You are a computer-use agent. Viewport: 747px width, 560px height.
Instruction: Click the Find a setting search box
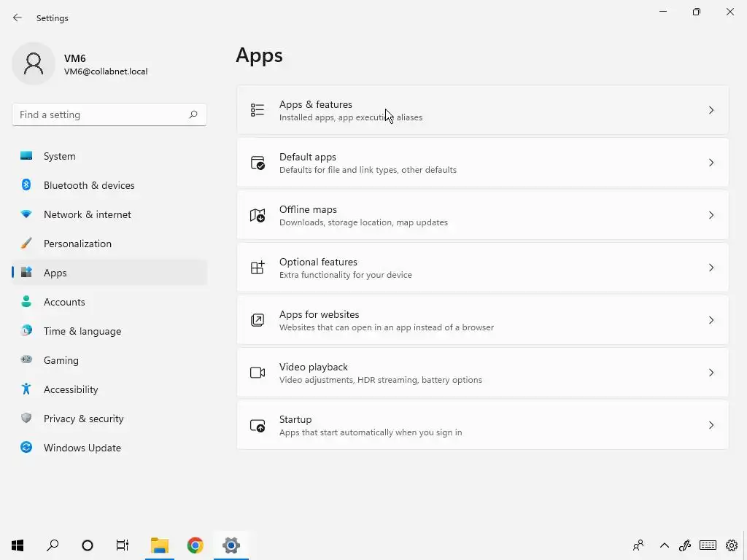101,114
